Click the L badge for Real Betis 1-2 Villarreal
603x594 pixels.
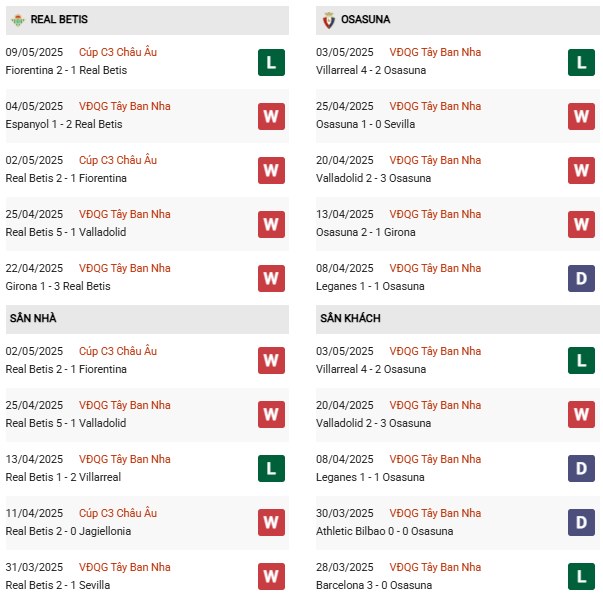271,468
